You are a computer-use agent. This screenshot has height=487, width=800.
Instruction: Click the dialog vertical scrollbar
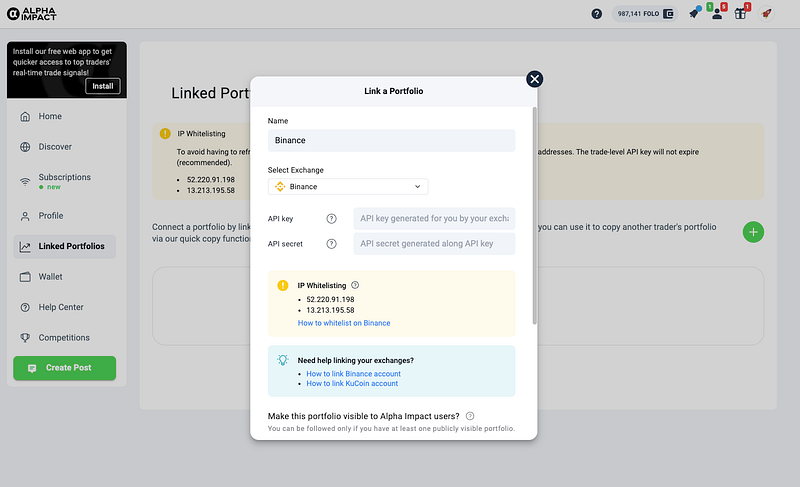point(535,215)
